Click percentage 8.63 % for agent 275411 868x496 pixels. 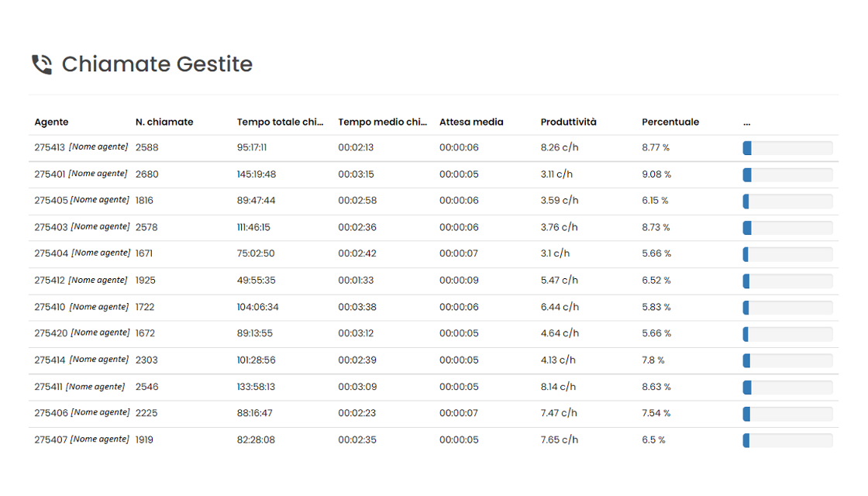[x=655, y=387]
